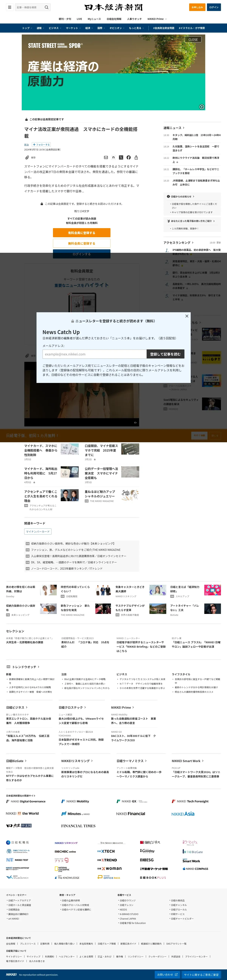The height and width of the screenshot is (980, 227).
Task: Focus the メールアドレス input in popup
Action: click(95, 354)
